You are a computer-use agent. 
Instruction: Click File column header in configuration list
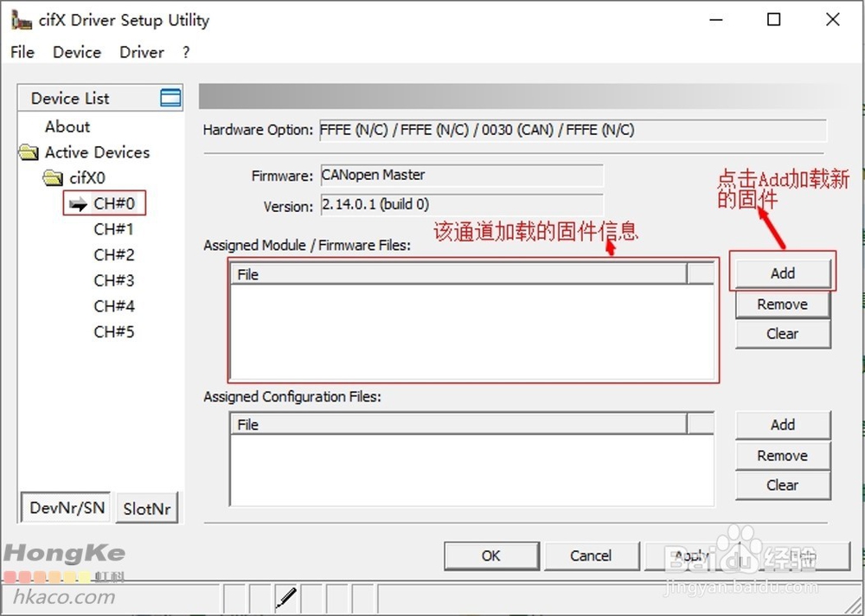click(x=459, y=425)
